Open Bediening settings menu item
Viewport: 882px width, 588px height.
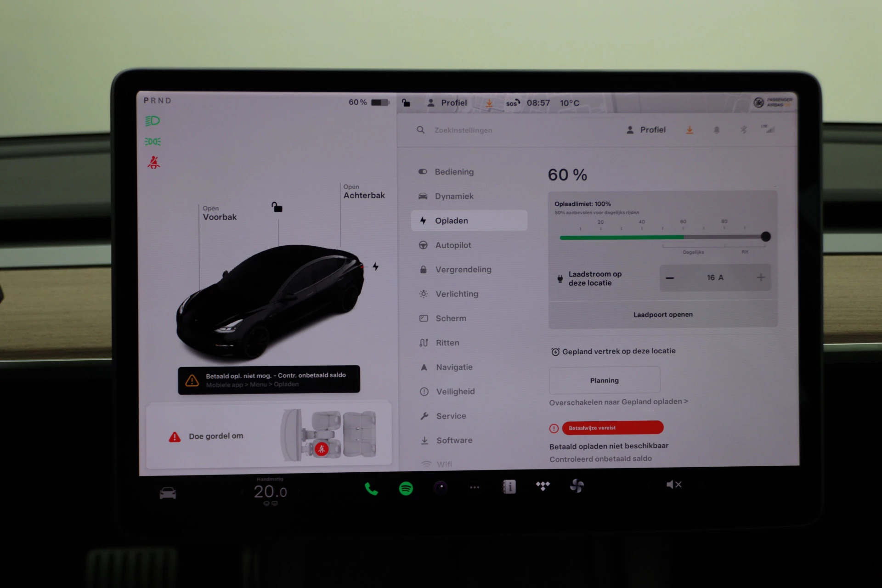point(455,172)
